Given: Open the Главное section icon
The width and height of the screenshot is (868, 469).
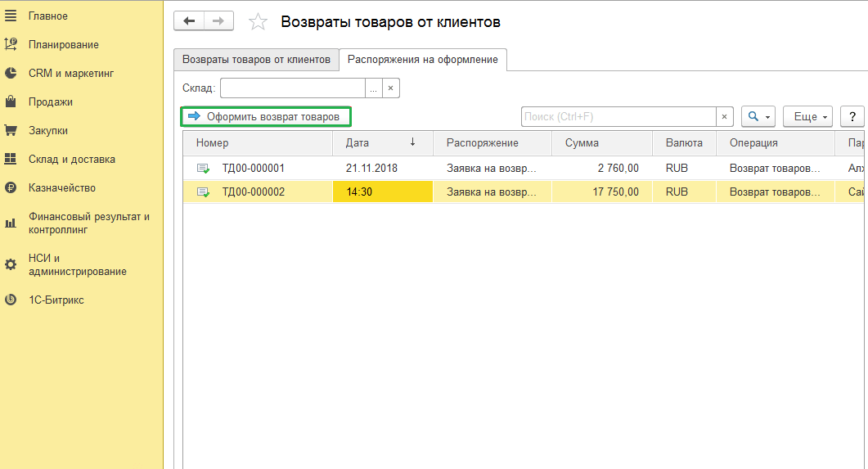Looking at the screenshot, I should pyautogui.click(x=11, y=16).
